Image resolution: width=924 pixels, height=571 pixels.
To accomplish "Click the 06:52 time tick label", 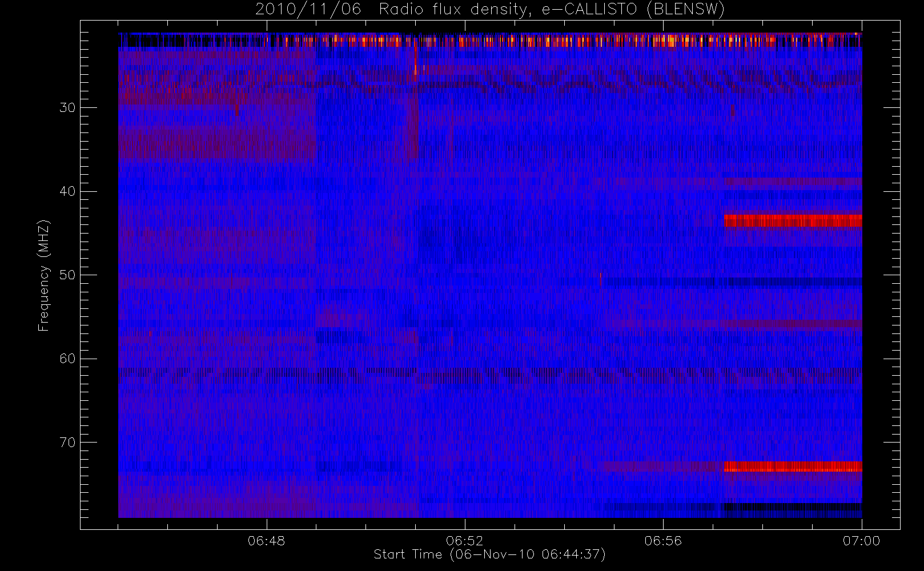I will [x=464, y=541].
